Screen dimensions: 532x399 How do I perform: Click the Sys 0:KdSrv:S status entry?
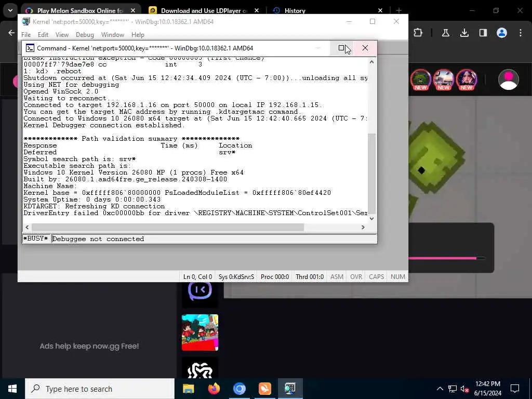pyautogui.click(x=236, y=277)
